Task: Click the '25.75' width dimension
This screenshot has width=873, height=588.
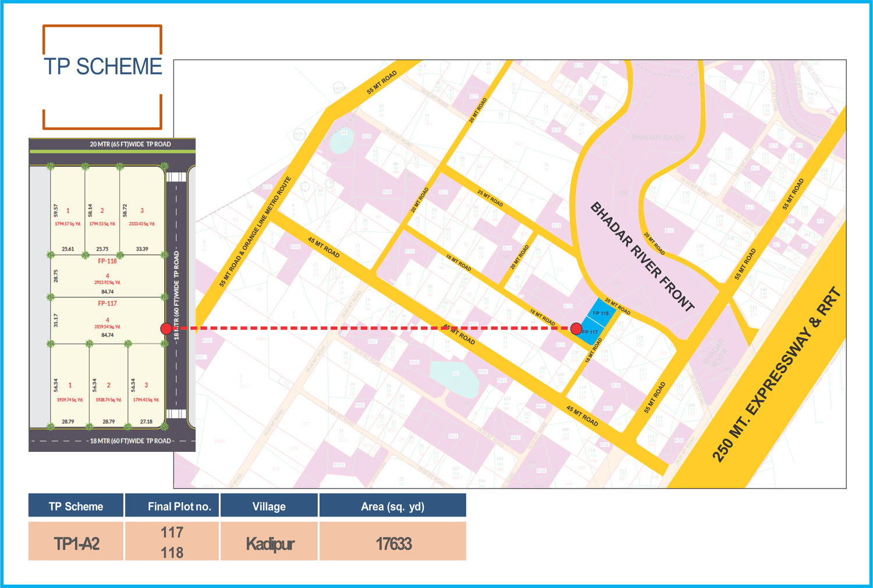Action: (x=102, y=249)
